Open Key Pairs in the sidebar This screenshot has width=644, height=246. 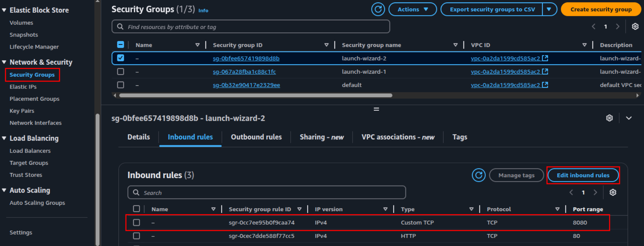pyautogui.click(x=22, y=111)
